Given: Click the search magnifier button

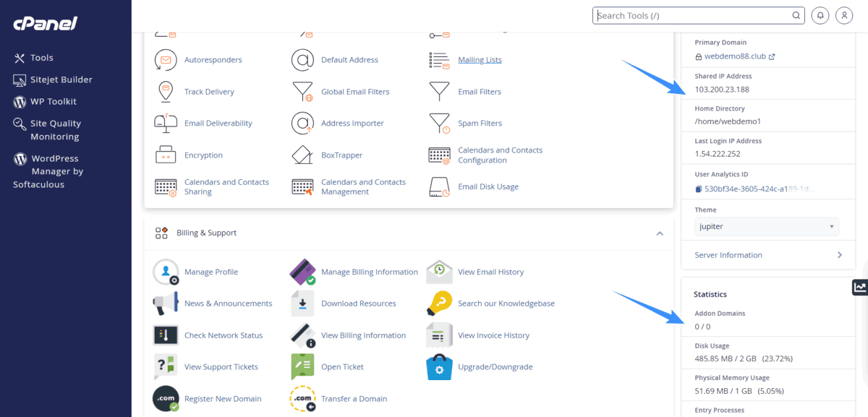Looking at the screenshot, I should [x=796, y=15].
